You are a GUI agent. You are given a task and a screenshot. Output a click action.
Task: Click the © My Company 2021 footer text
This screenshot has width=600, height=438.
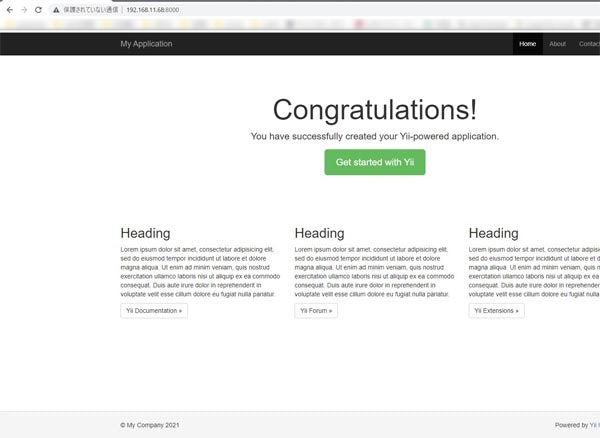click(150, 425)
